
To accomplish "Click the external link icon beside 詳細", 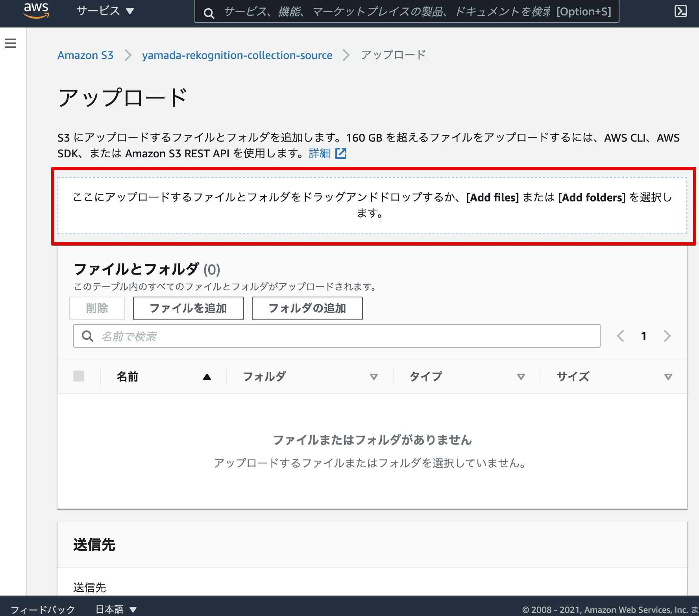I will coord(341,153).
